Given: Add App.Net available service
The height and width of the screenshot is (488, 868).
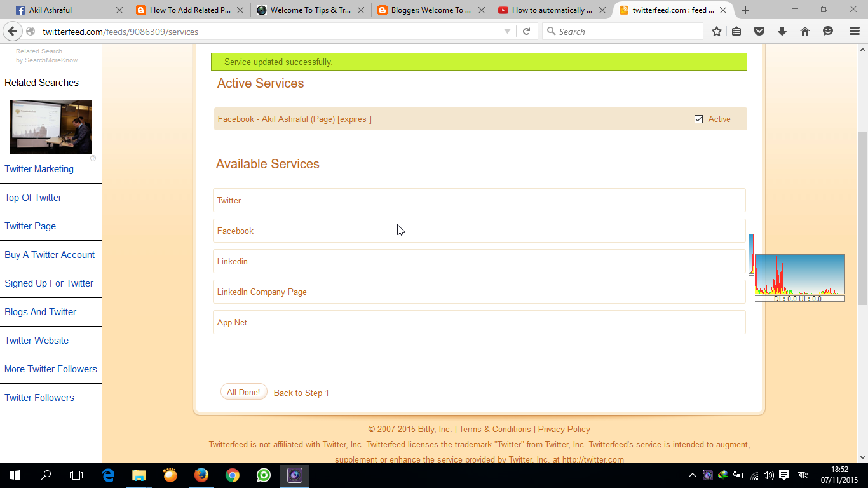Looking at the screenshot, I should tap(479, 322).
